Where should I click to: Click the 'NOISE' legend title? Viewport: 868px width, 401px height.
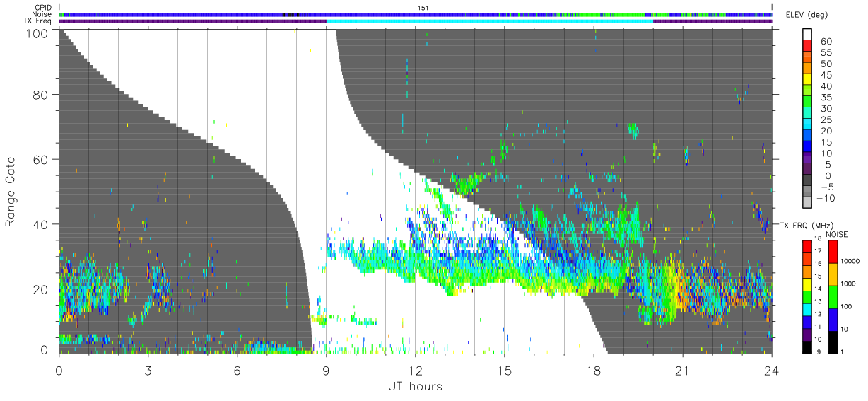(x=838, y=233)
